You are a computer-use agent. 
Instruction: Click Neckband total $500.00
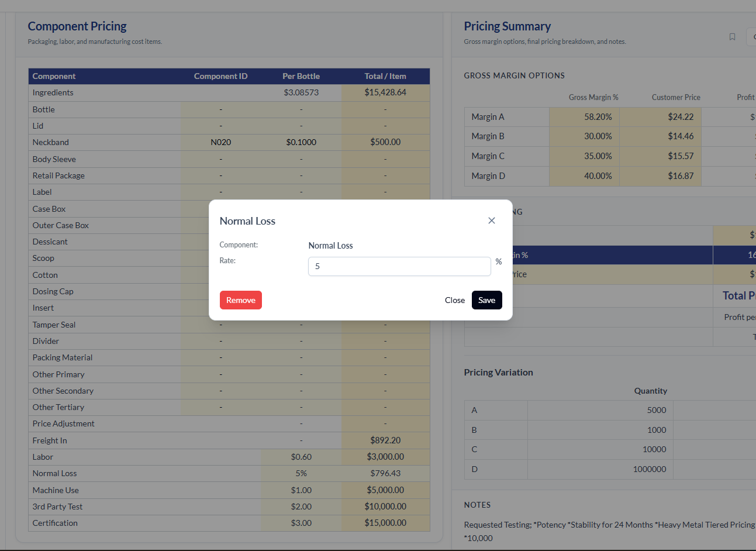pyautogui.click(x=385, y=142)
